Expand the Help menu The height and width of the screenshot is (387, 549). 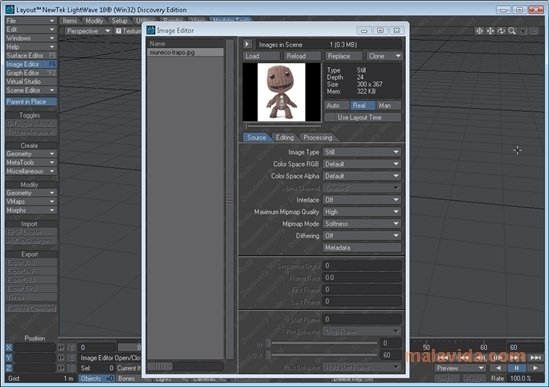click(x=31, y=47)
